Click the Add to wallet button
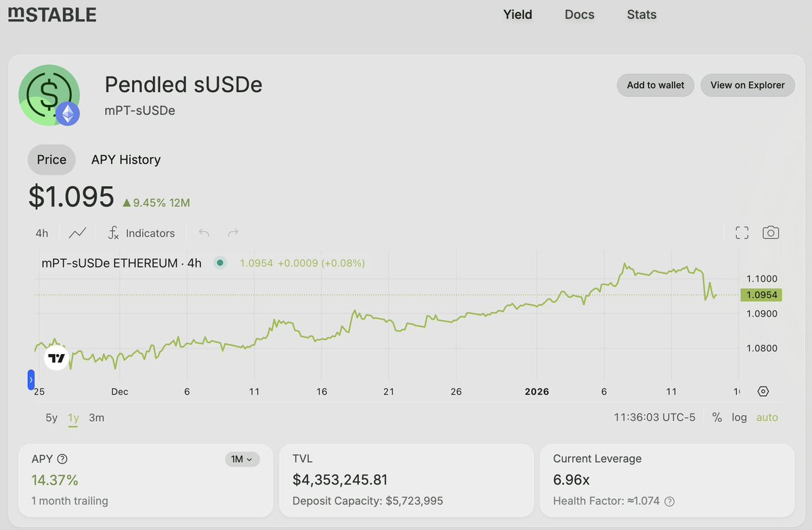812x530 pixels. (655, 85)
